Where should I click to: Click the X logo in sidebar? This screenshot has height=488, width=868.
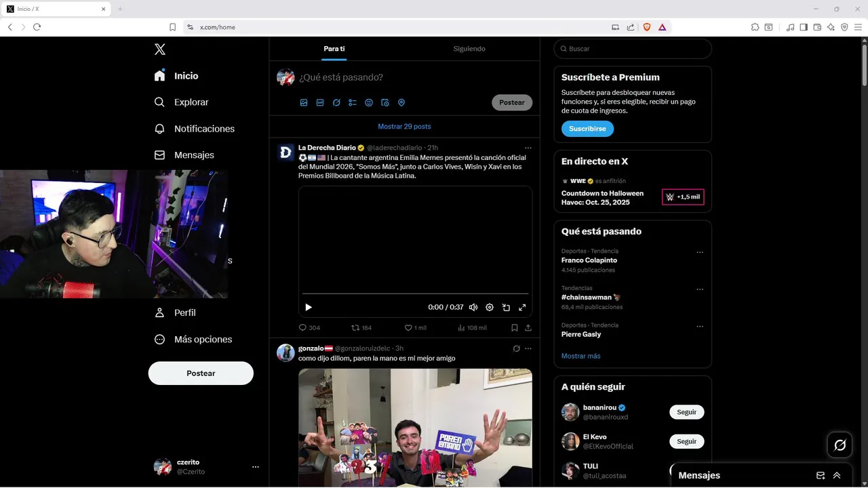click(160, 49)
